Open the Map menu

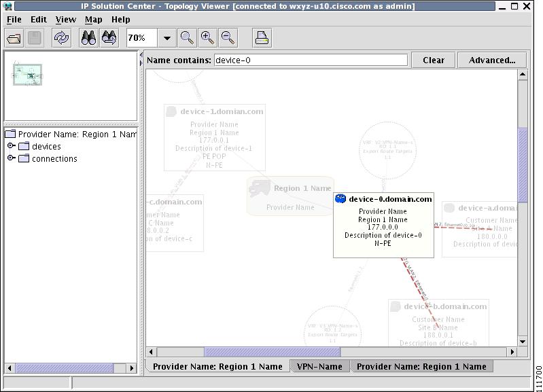(x=94, y=20)
